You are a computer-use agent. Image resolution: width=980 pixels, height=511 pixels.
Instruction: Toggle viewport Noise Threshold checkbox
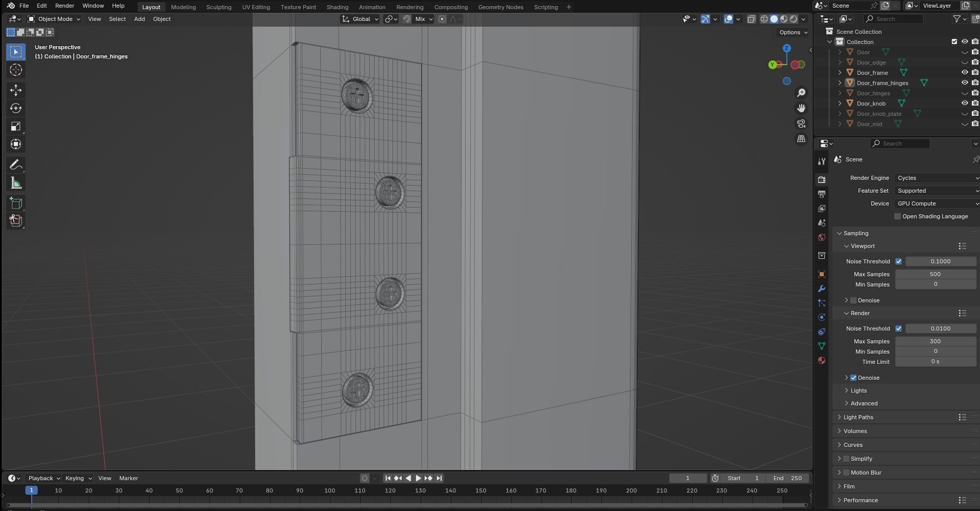tap(899, 261)
